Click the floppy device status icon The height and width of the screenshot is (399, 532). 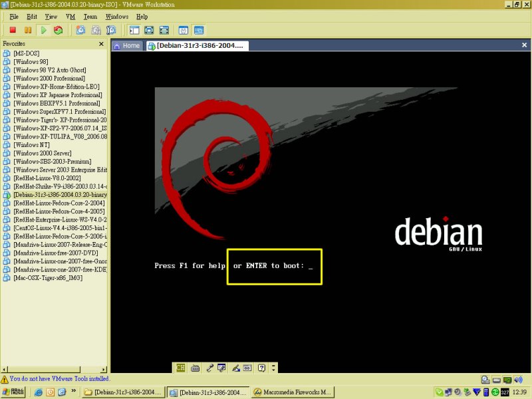click(x=497, y=380)
